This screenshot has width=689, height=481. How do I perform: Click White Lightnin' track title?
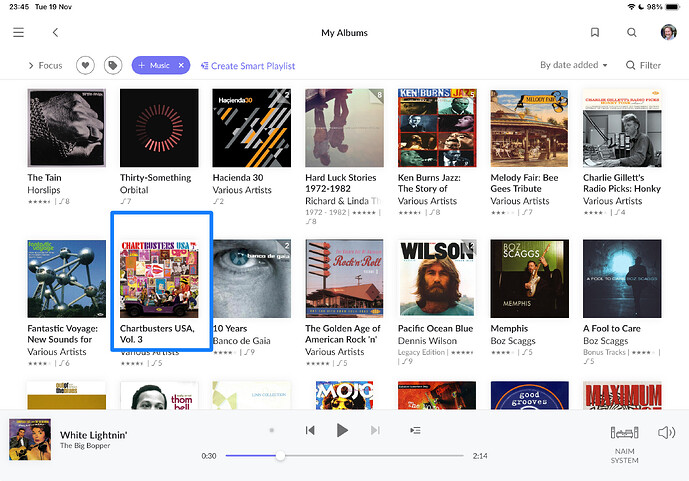click(x=94, y=435)
